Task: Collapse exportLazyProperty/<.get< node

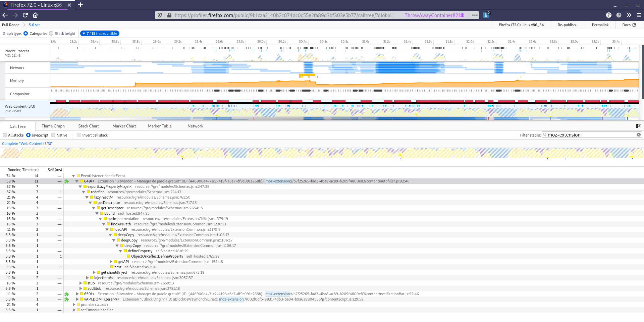Action: click(x=80, y=186)
